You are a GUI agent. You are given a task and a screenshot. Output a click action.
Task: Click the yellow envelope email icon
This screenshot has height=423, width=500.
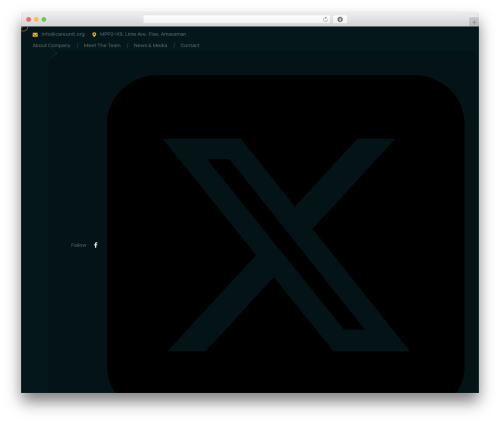[35, 34]
